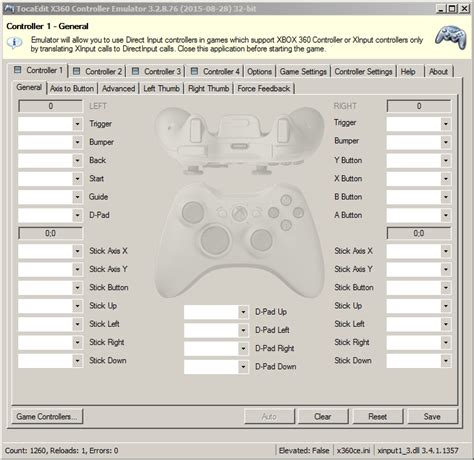Expand the right Bumper dropdown
The height and width of the screenshot is (460, 474).
click(446, 142)
